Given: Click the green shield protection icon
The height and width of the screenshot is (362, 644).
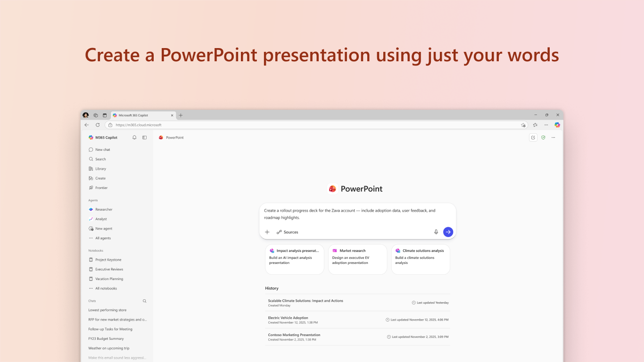Looking at the screenshot, I should tap(543, 138).
